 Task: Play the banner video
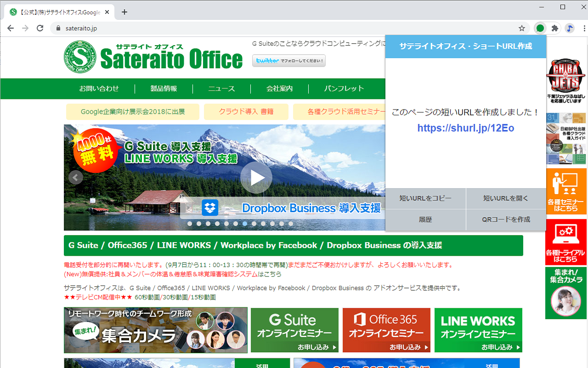coord(256,178)
